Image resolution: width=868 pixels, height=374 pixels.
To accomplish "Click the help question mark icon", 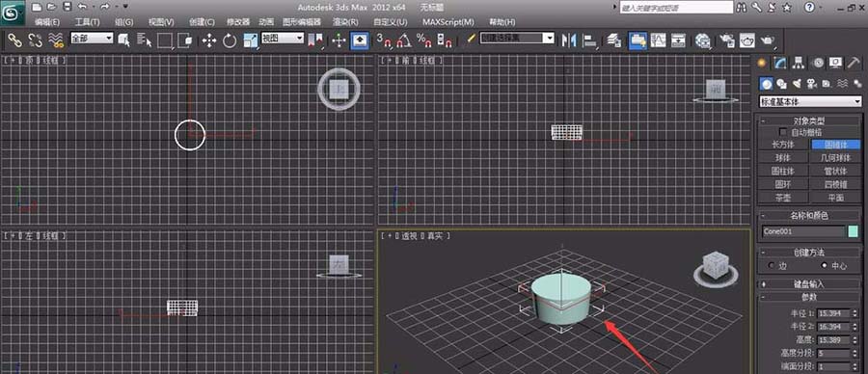I will (809, 7).
